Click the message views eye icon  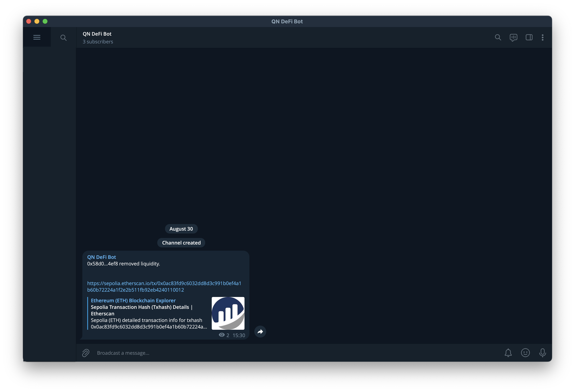pyautogui.click(x=222, y=335)
